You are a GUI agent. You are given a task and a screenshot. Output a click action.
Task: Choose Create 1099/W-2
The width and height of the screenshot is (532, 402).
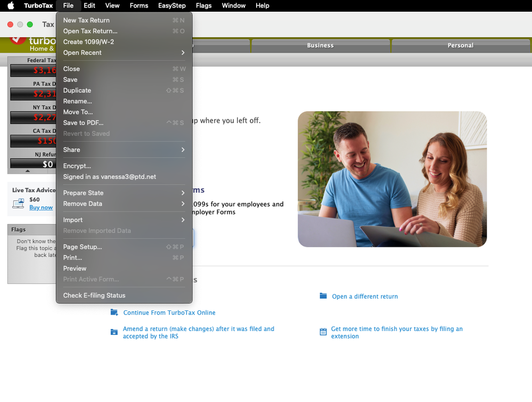(124, 42)
